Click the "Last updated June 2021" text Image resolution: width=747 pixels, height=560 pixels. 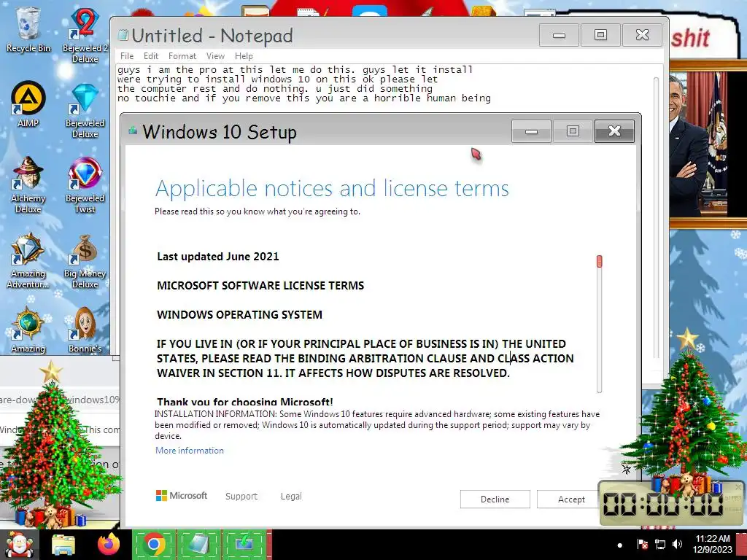pos(217,256)
